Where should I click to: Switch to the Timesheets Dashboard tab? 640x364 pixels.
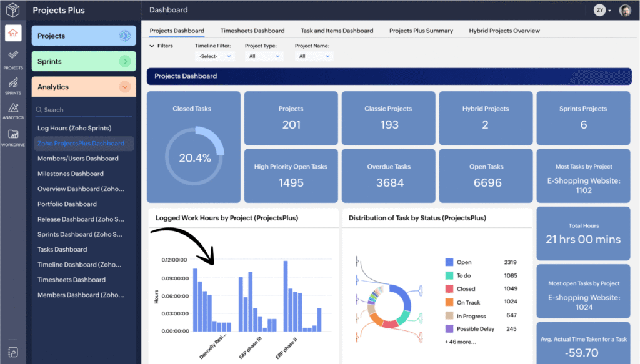[x=252, y=30]
